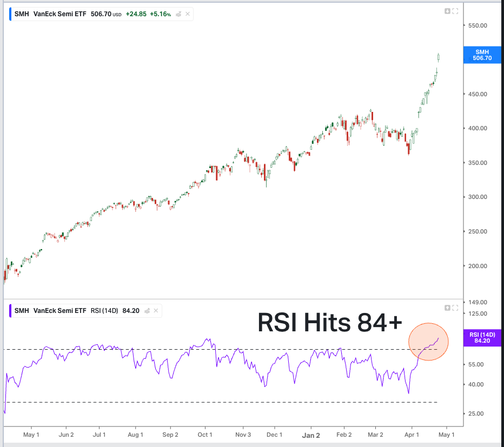Open style settings for SMH price series
Viewport: 504px width, 447px height.
click(178, 14)
